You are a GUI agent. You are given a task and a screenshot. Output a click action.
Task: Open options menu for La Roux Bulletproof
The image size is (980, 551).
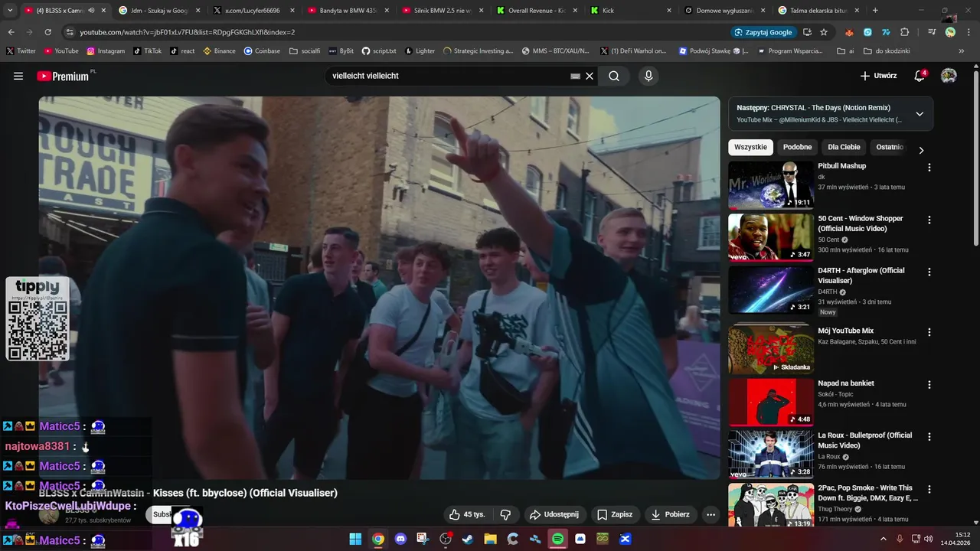(x=929, y=436)
